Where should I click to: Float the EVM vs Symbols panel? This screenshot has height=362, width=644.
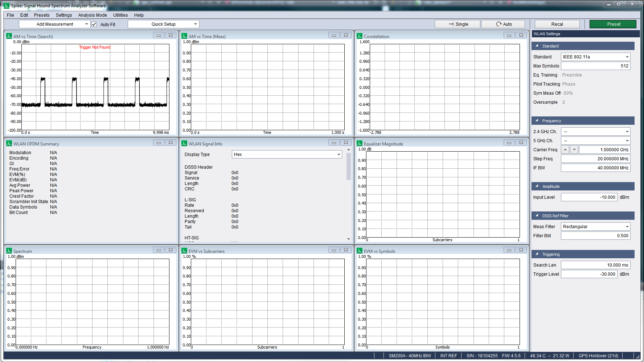click(x=509, y=250)
